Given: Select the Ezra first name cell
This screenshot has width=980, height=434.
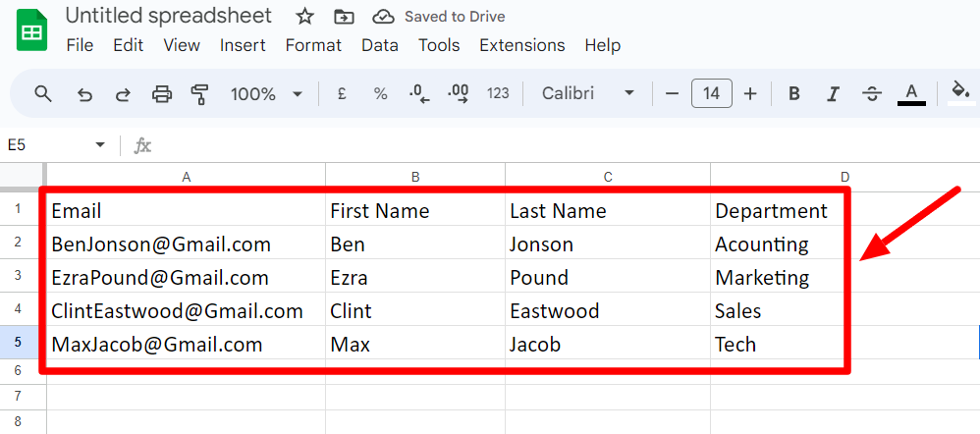Looking at the screenshot, I should point(415,276).
